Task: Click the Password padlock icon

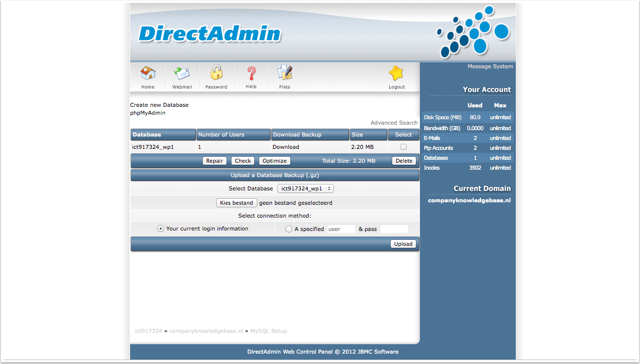Action: tap(216, 73)
